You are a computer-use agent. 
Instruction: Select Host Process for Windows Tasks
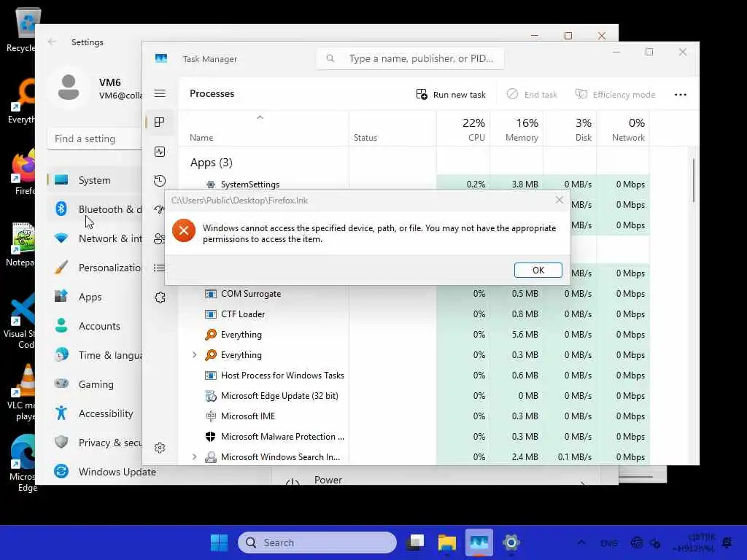pyautogui.click(x=414, y=376)
